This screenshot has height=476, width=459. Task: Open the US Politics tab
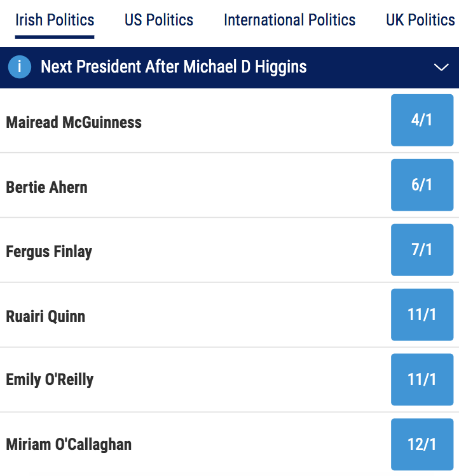coord(159,20)
